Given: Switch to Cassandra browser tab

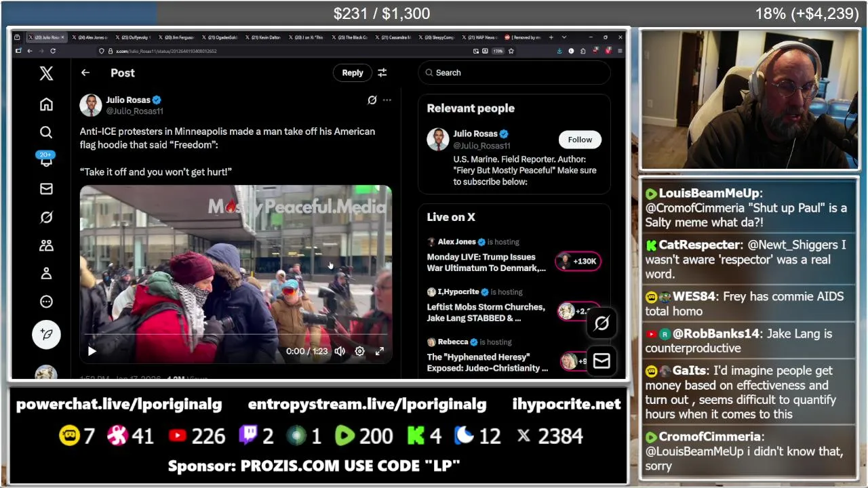Looking at the screenshot, I should coord(394,37).
